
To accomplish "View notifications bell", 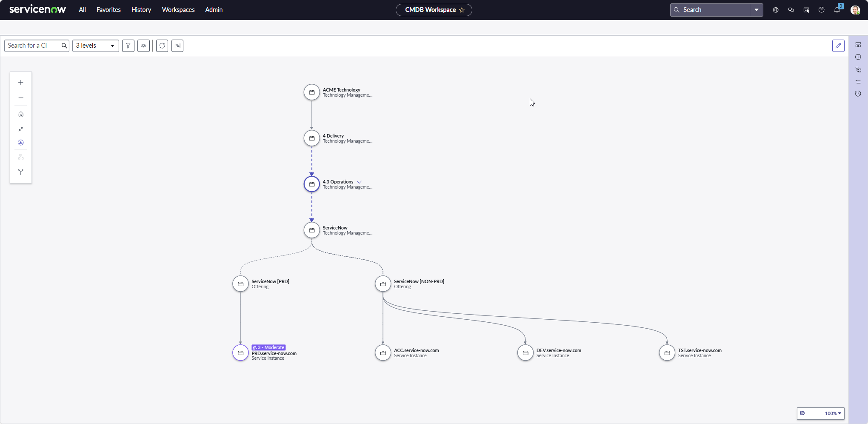I will (x=837, y=10).
